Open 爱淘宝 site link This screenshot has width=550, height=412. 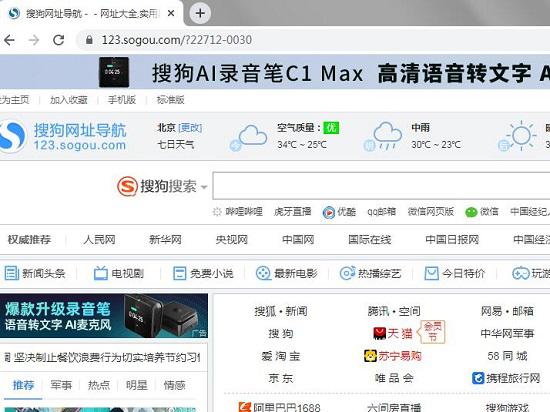pyautogui.click(x=281, y=356)
